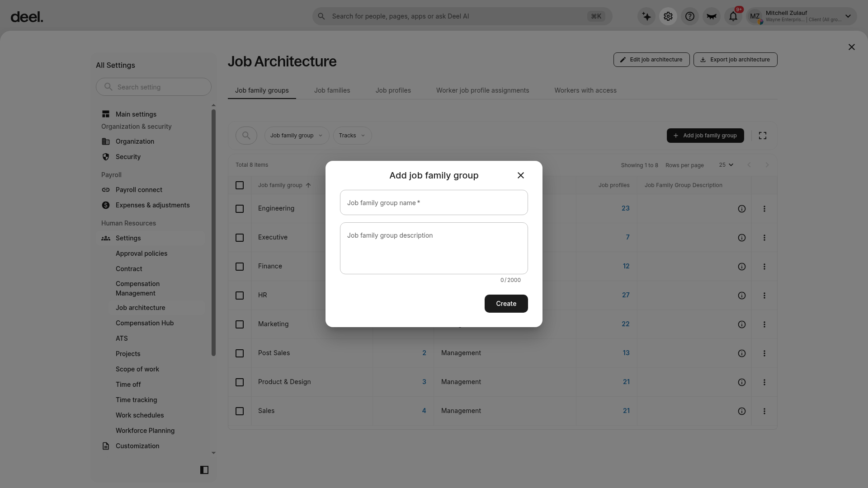Click the info icon in Engineering row
This screenshot has height=488, width=868.
pyautogui.click(x=742, y=209)
